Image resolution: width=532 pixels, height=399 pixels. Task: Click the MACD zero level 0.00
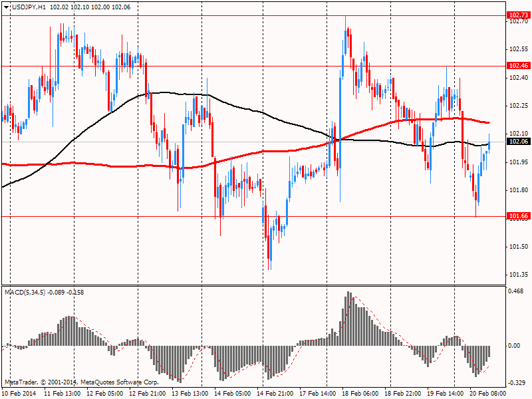[514, 345]
